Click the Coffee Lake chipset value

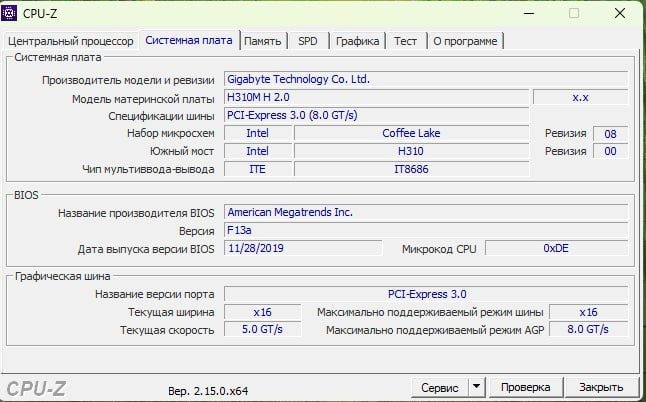click(412, 133)
